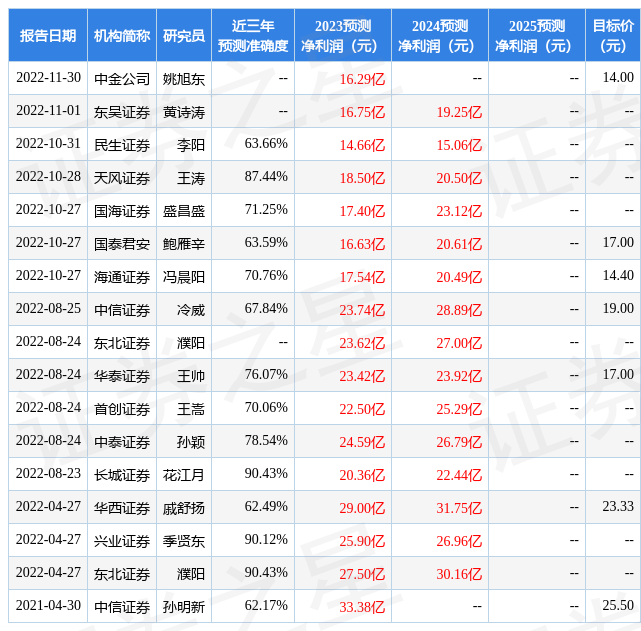Screen dimensions: 641x631
Task: Select analyst 戚舒扬
Action: pos(184,509)
